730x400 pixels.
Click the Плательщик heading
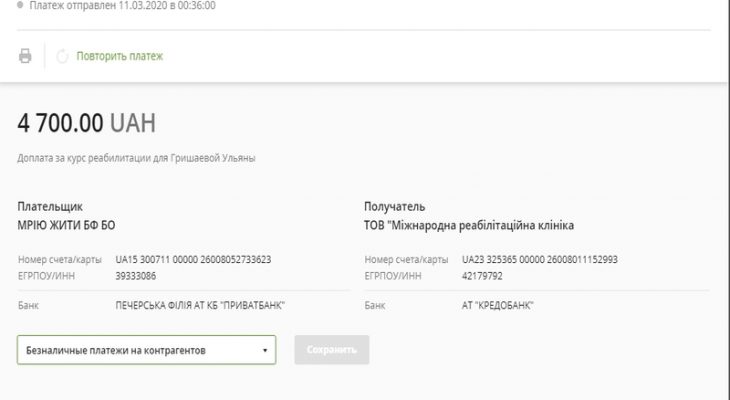click(50, 206)
